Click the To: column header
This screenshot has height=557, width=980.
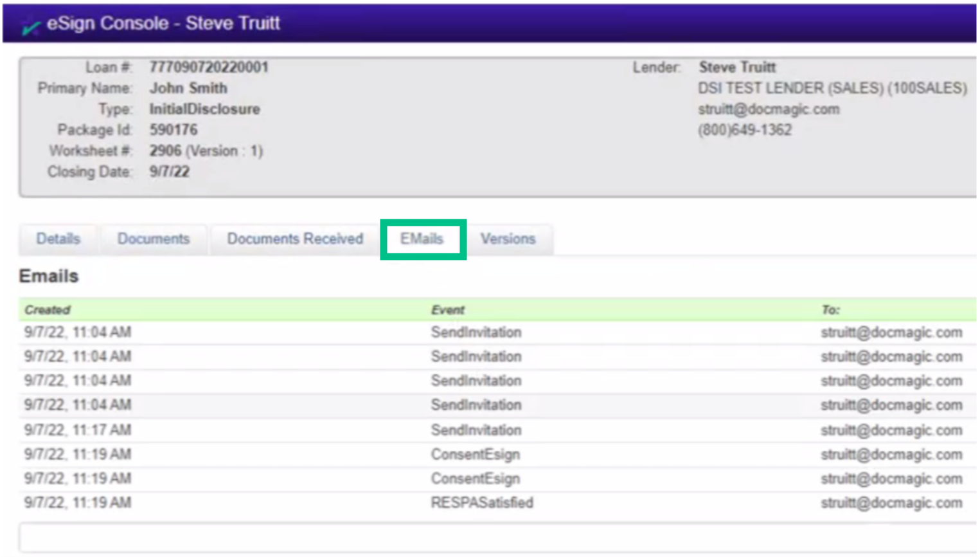coord(830,310)
